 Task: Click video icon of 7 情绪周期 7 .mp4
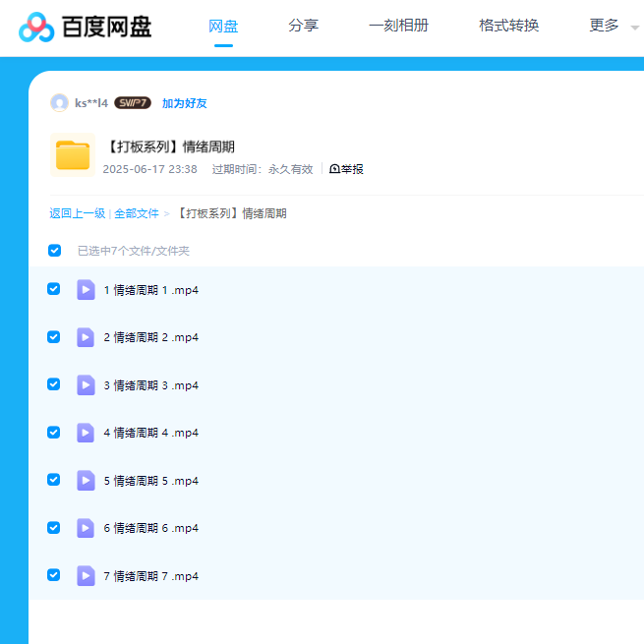click(x=86, y=576)
